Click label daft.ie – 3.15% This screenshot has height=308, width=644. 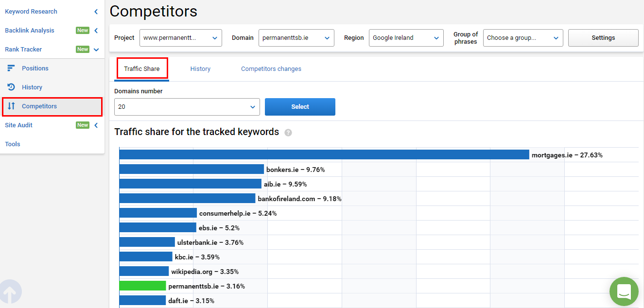tap(191, 301)
